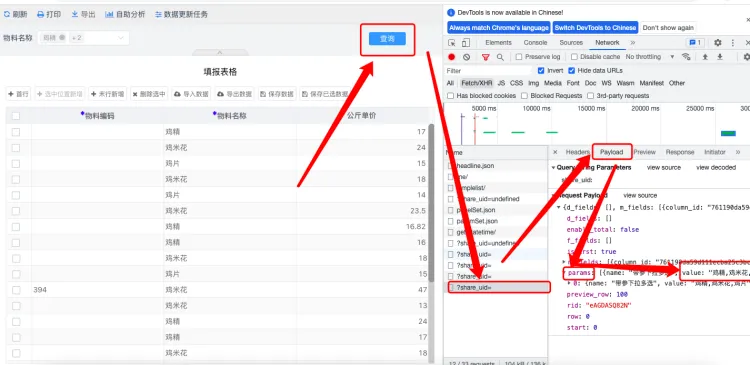Open 自助分析 chart analysis icon
750x365 pixels.
tap(109, 14)
